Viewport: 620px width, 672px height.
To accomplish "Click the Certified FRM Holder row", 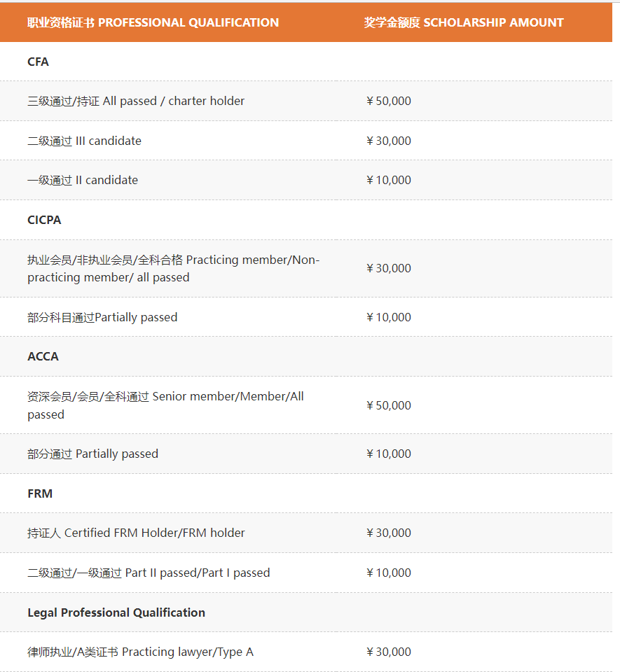I will [x=136, y=533].
